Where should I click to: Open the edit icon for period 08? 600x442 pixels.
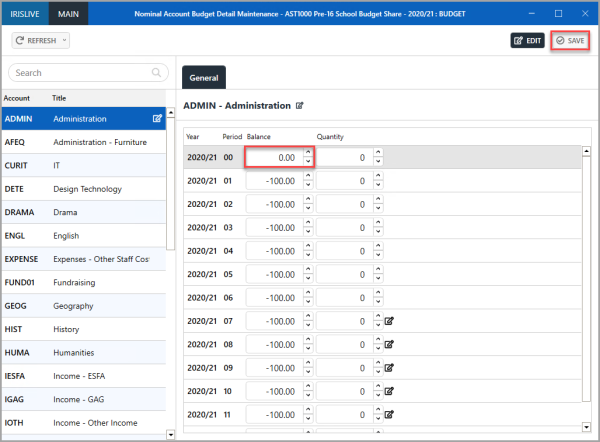pos(389,343)
